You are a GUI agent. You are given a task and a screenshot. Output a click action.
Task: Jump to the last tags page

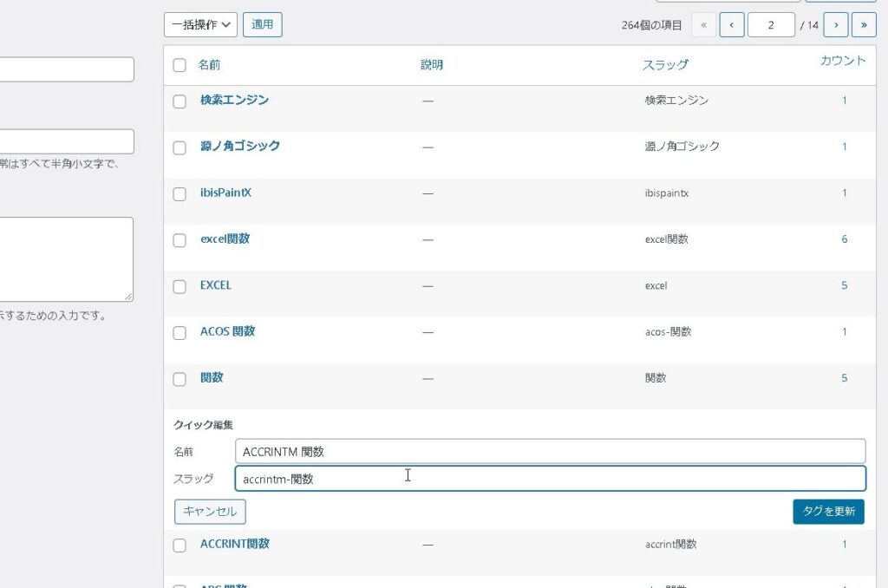[x=864, y=25]
